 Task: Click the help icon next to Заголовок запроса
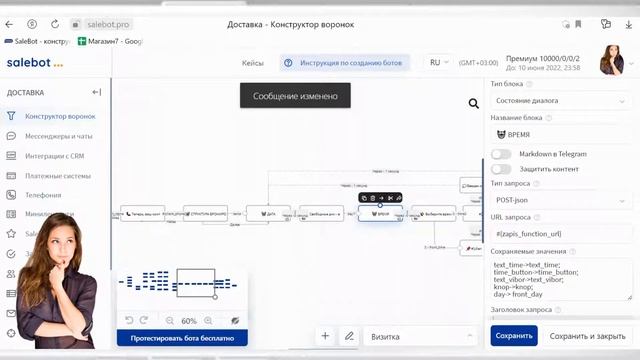558,310
